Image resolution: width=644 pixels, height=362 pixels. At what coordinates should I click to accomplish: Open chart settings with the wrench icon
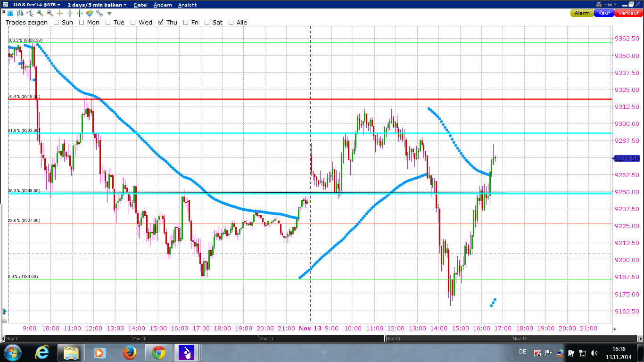pyautogui.click(x=99, y=13)
